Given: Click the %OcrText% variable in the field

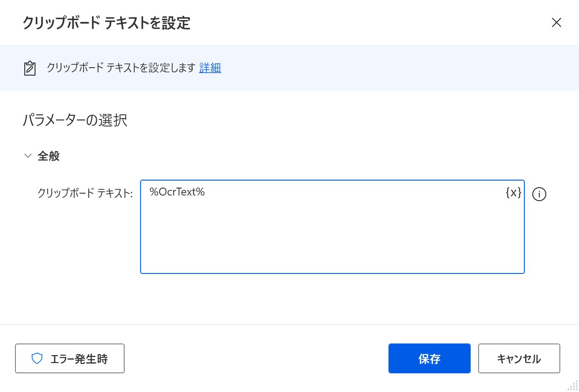Looking at the screenshot, I should click(x=177, y=192).
